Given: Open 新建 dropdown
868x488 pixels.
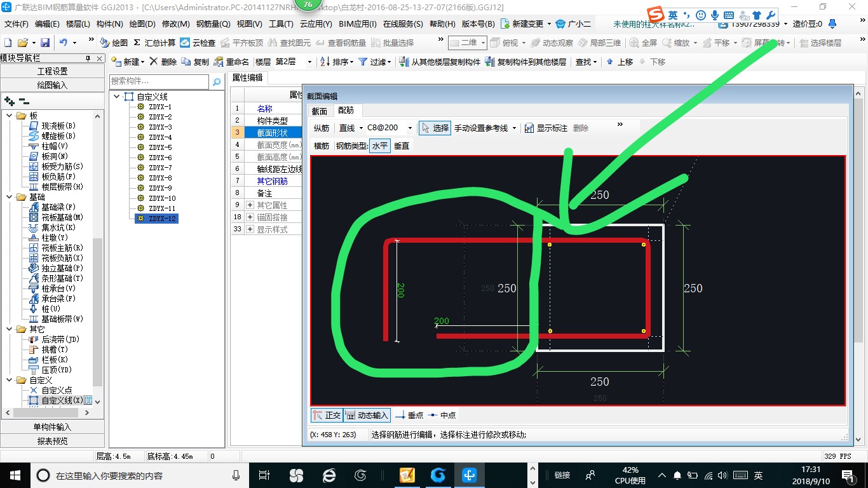Looking at the screenshot, I should (128, 62).
